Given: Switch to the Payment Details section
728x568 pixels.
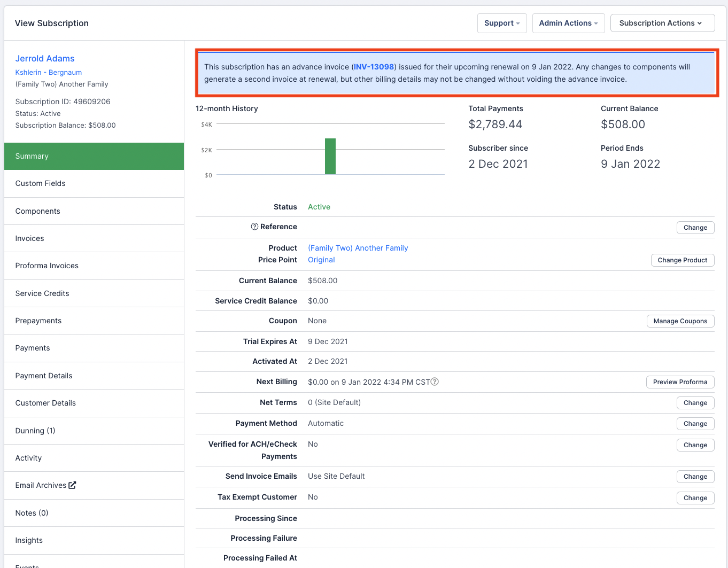Looking at the screenshot, I should (x=44, y=376).
